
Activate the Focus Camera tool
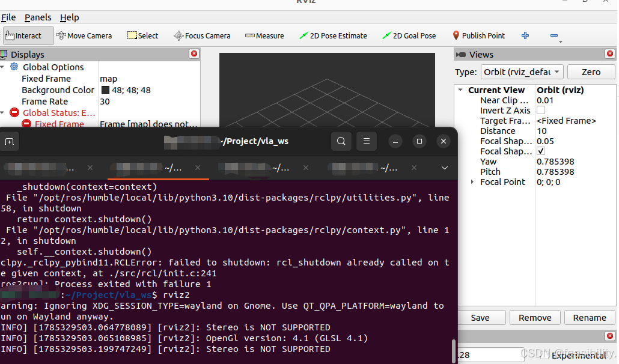click(x=202, y=35)
